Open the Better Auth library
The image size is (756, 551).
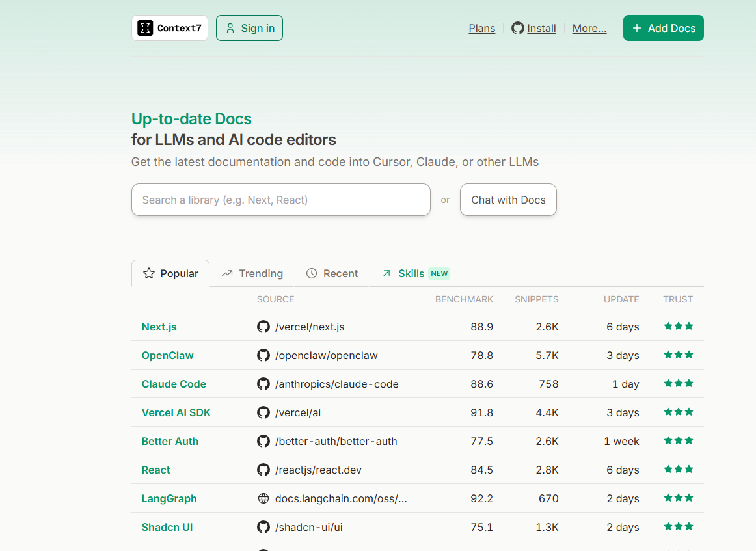click(170, 441)
